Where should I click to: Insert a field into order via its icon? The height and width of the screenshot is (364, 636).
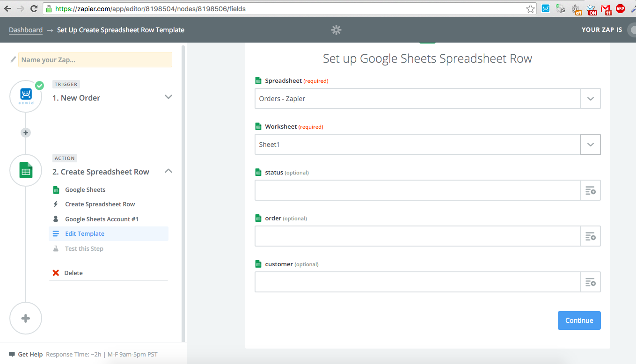tap(591, 236)
